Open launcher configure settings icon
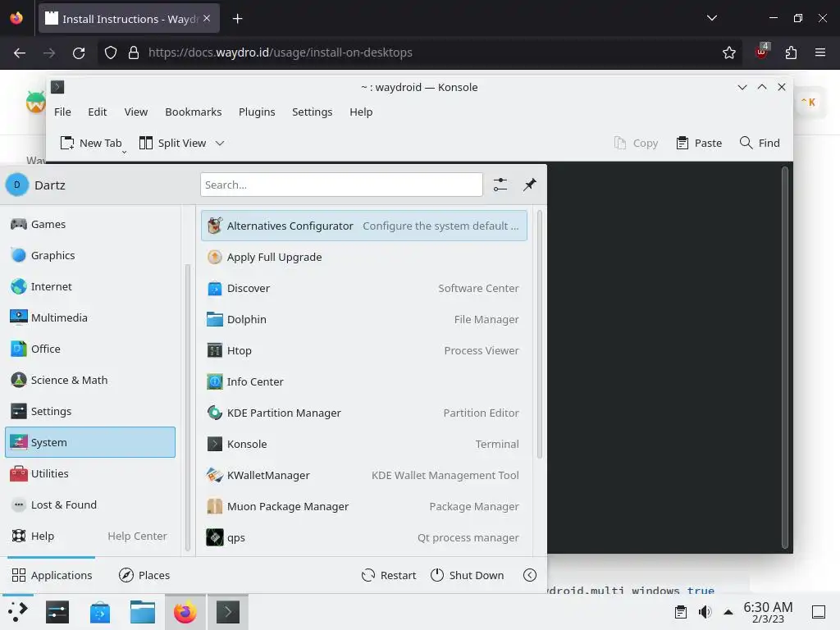Image resolution: width=840 pixels, height=630 pixels. 500,185
